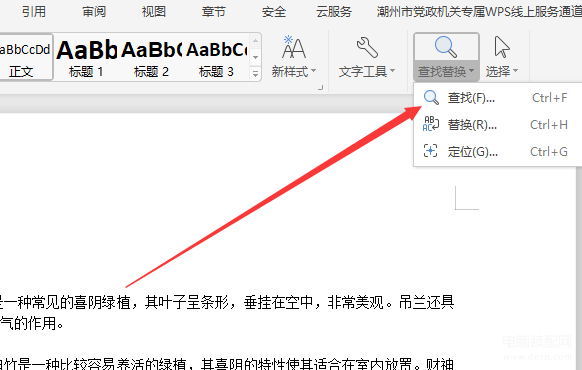This screenshot has width=582, height=370.
Task: Click the 文字工具 wrench icon
Action: [x=367, y=47]
